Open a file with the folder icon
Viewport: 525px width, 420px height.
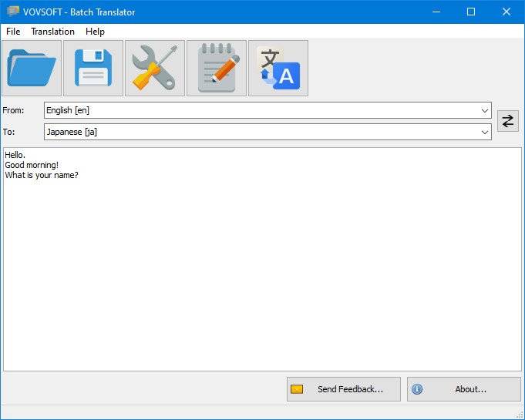click(32, 69)
